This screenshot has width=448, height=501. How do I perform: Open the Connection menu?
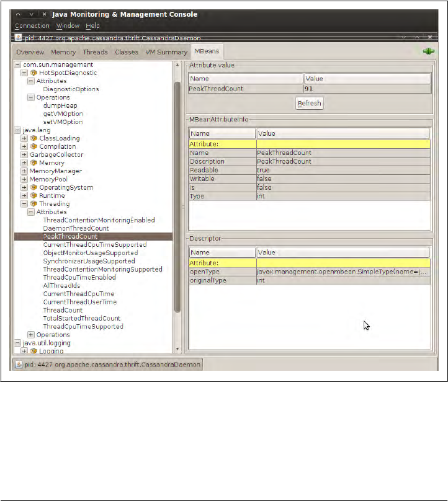click(x=32, y=25)
